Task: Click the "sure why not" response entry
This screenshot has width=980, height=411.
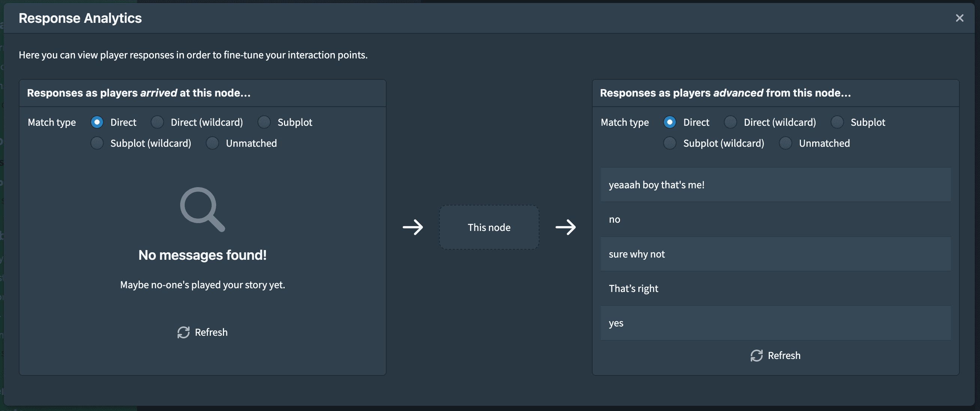Action: [x=775, y=254]
